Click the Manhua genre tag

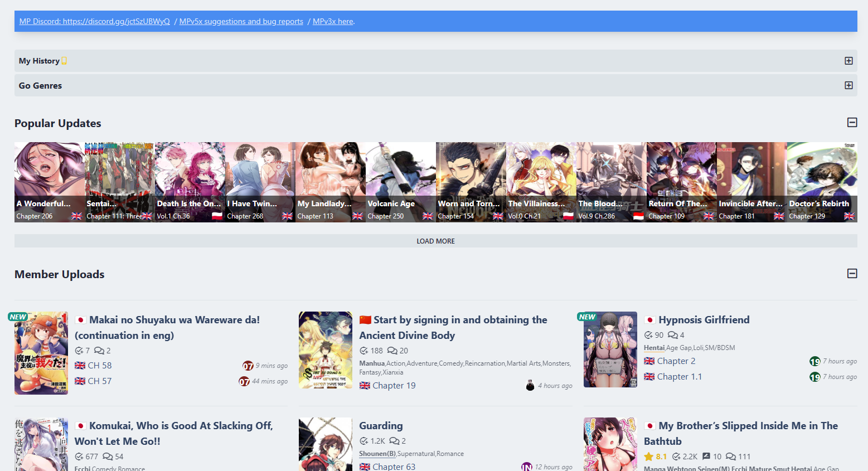(x=372, y=363)
